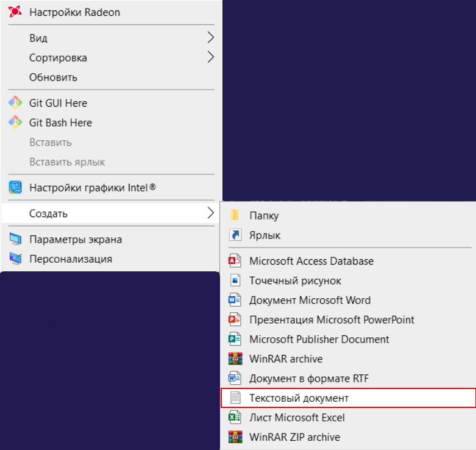Click the text document page icon
The height and width of the screenshot is (450, 476).
coord(235,398)
